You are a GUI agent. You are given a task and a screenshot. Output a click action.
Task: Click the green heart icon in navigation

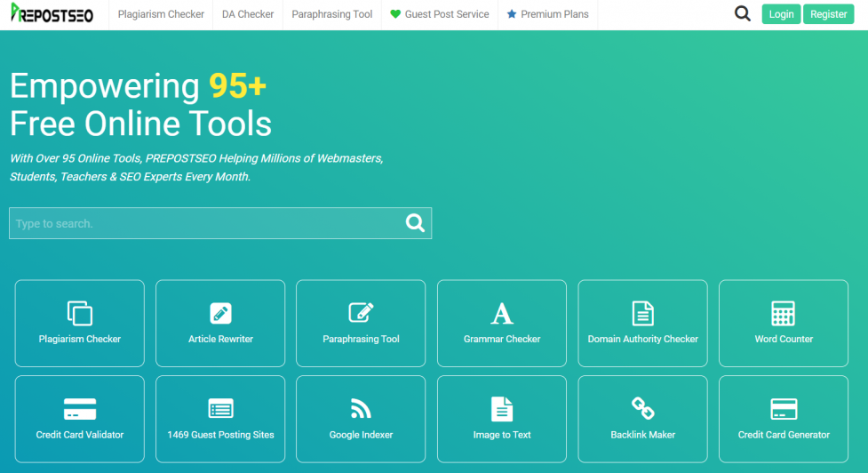pos(395,14)
